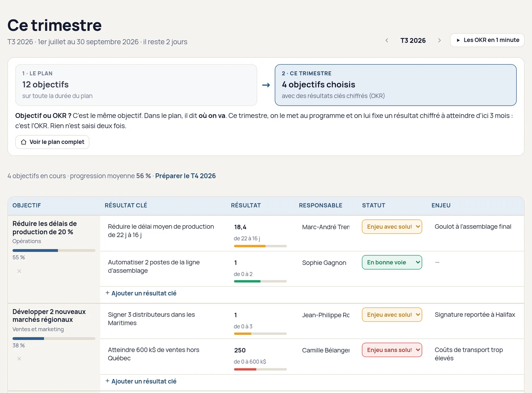Add key result under Développer 2 nouveaux marchés
The image size is (532, 393).
[x=141, y=381]
